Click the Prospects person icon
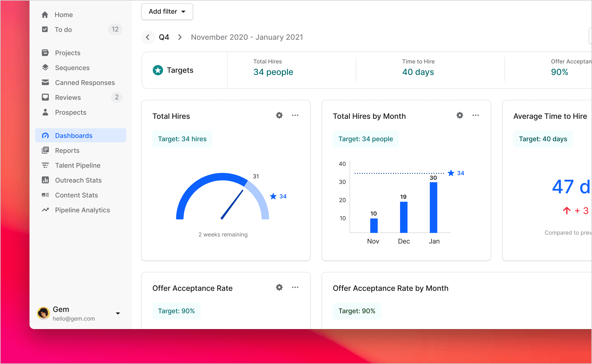 click(45, 112)
